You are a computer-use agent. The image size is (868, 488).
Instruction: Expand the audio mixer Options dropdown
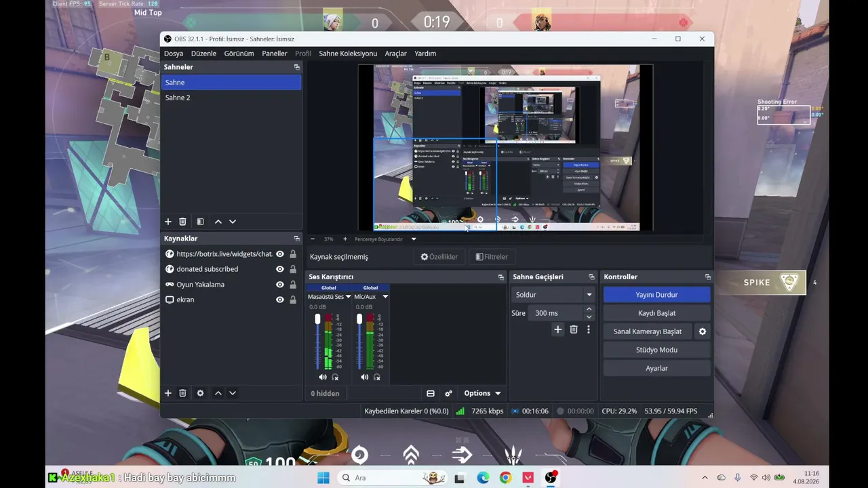coord(483,393)
